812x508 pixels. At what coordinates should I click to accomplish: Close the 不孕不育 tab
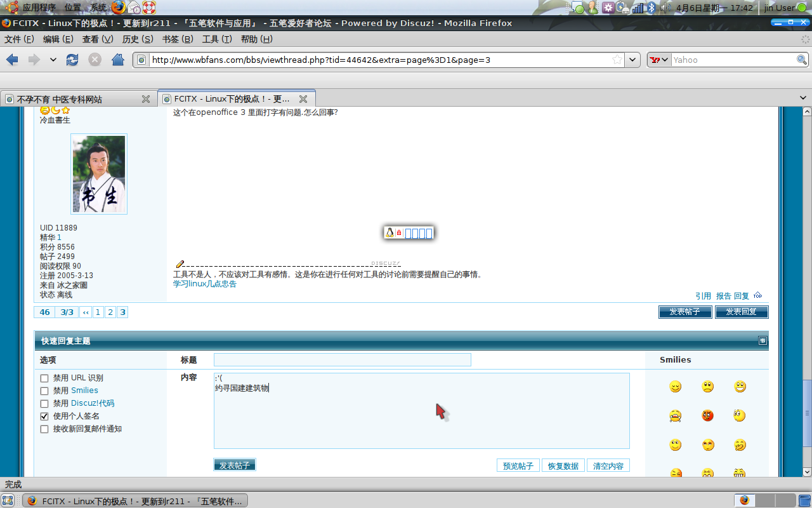[146, 99]
